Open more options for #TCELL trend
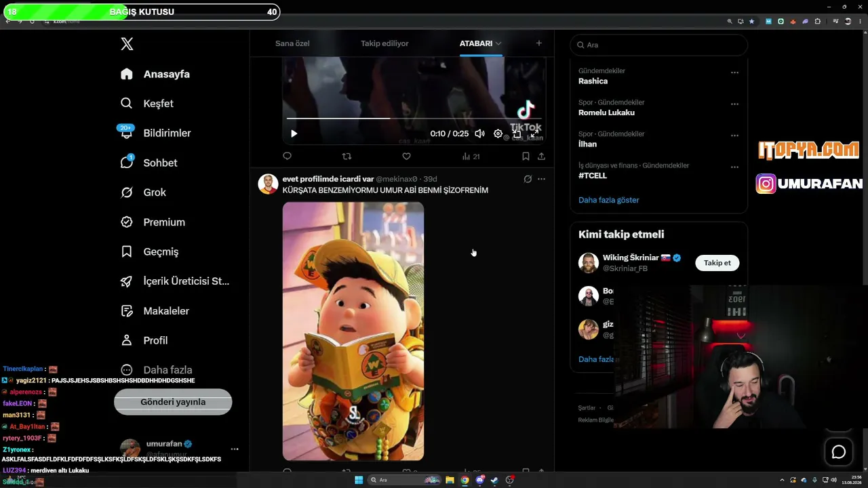This screenshot has width=868, height=488. click(734, 167)
